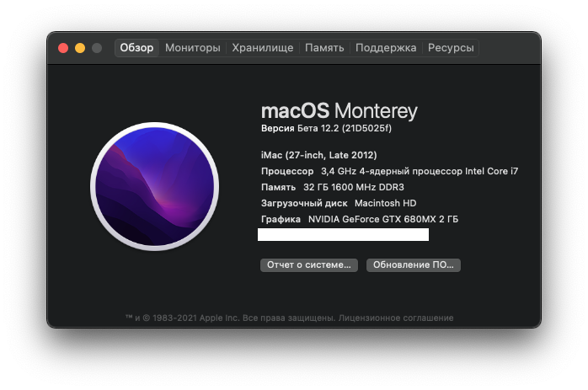
Task: Go to the Поддержка tab
Action: [386, 48]
